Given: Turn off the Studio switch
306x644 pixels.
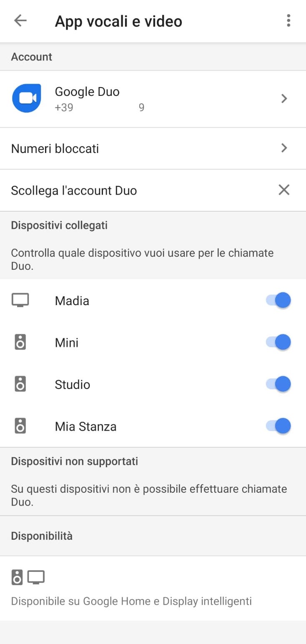Looking at the screenshot, I should (278, 384).
